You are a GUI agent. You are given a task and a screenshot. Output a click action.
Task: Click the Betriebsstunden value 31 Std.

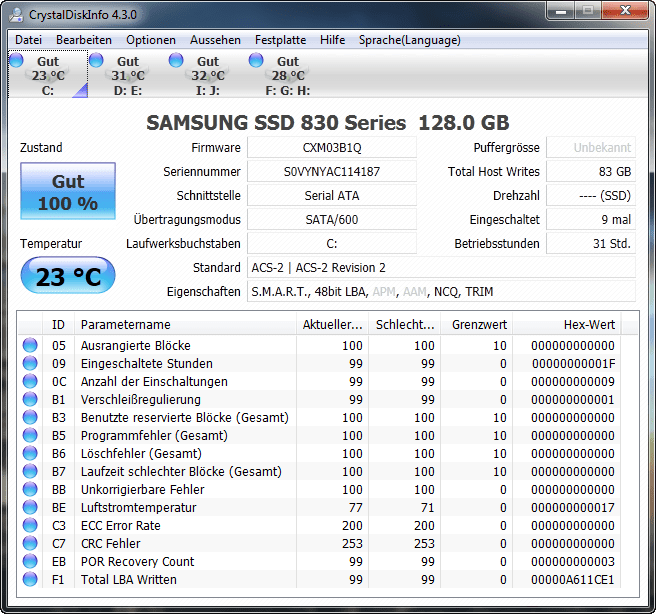pos(591,243)
